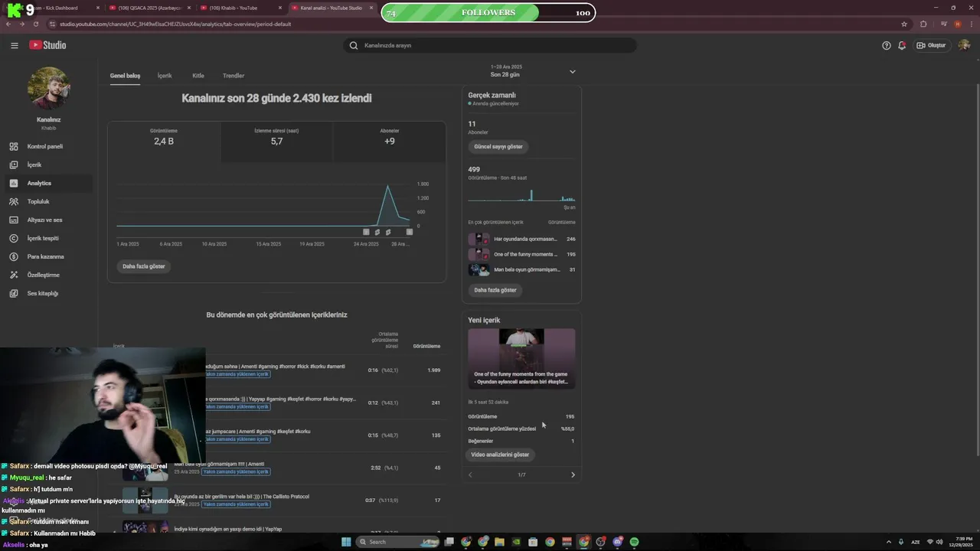Select the Trendler analytics tab
The image size is (980, 551).
pos(234,76)
